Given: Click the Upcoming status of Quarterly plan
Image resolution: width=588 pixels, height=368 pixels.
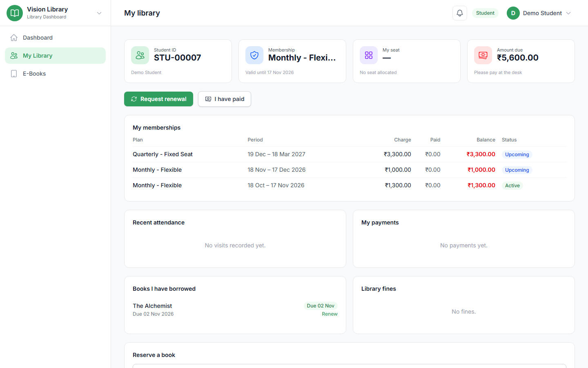Looking at the screenshot, I should [517, 155].
